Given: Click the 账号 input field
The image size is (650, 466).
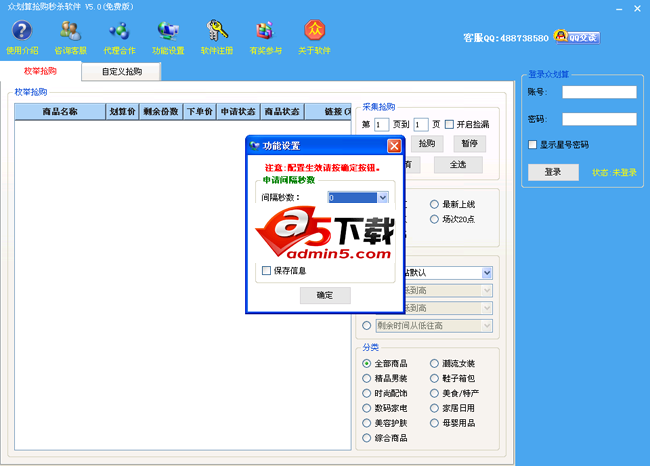Looking at the screenshot, I should coord(599,92).
